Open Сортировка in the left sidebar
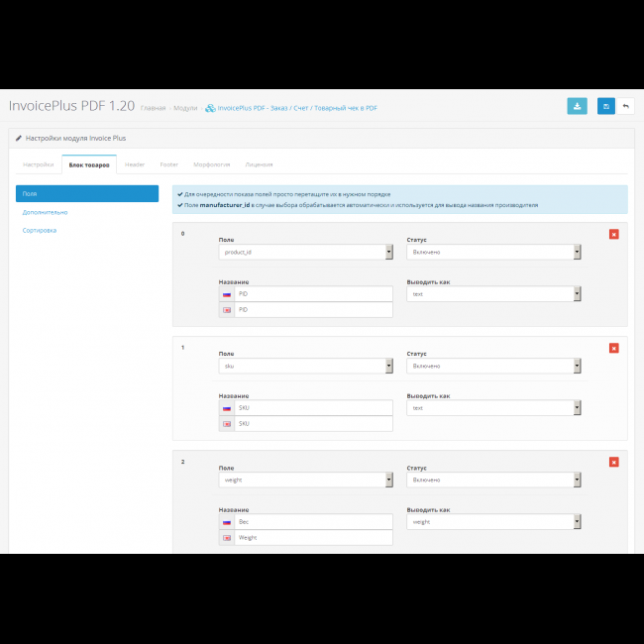 tap(40, 230)
